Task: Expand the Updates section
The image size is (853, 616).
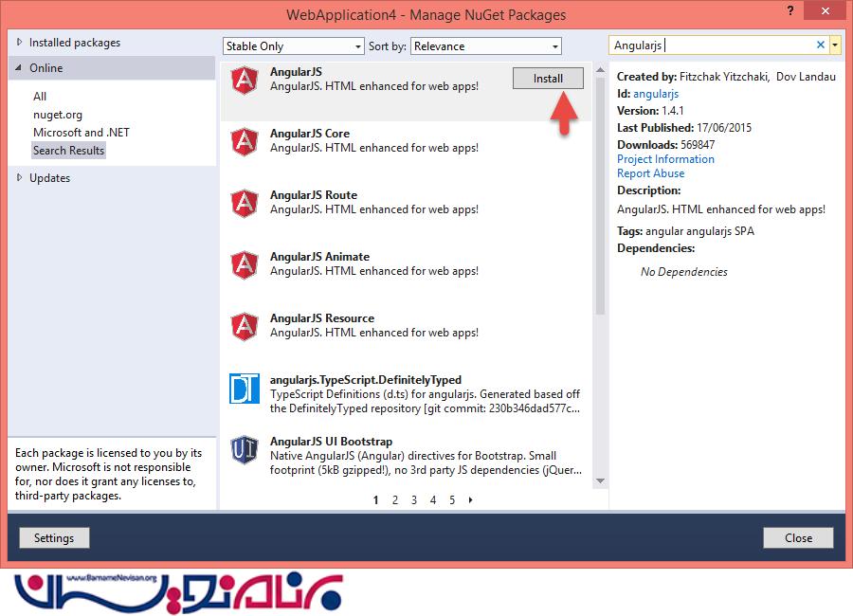Action: 20,177
